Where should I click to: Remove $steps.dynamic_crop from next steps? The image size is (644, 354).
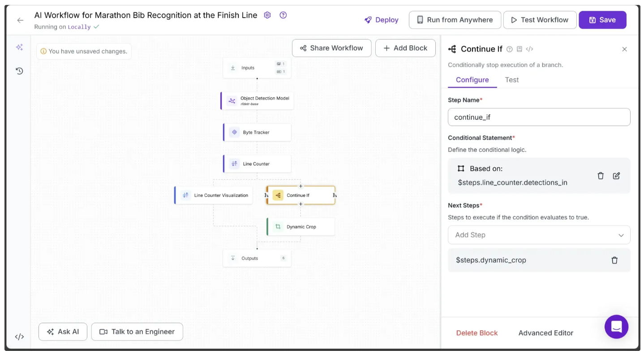click(x=614, y=260)
